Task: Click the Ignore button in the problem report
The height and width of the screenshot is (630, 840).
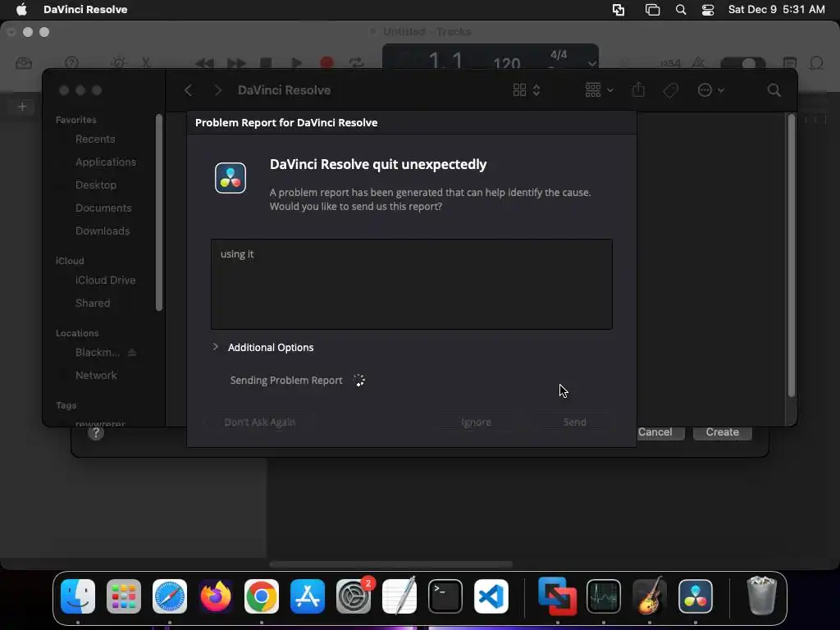Action: click(x=477, y=422)
